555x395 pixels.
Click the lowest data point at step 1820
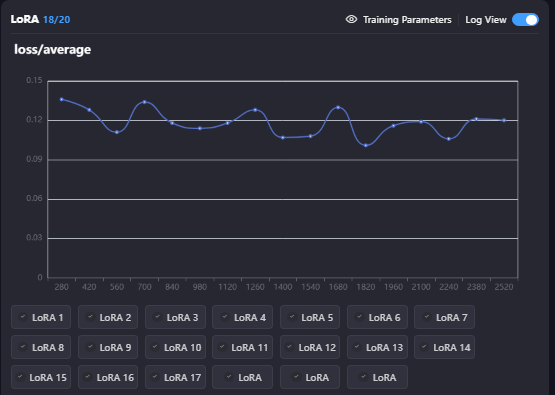(366, 145)
